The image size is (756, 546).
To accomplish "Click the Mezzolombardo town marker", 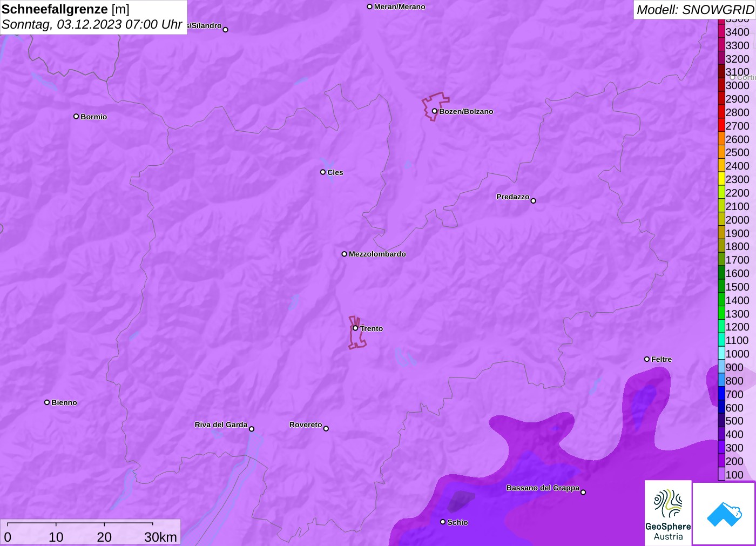I will click(344, 254).
